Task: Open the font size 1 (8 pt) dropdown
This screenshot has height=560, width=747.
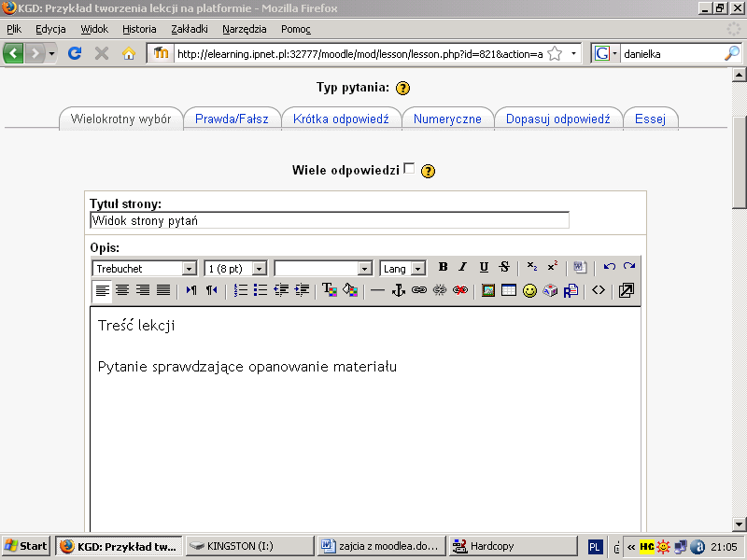Action: tap(235, 269)
